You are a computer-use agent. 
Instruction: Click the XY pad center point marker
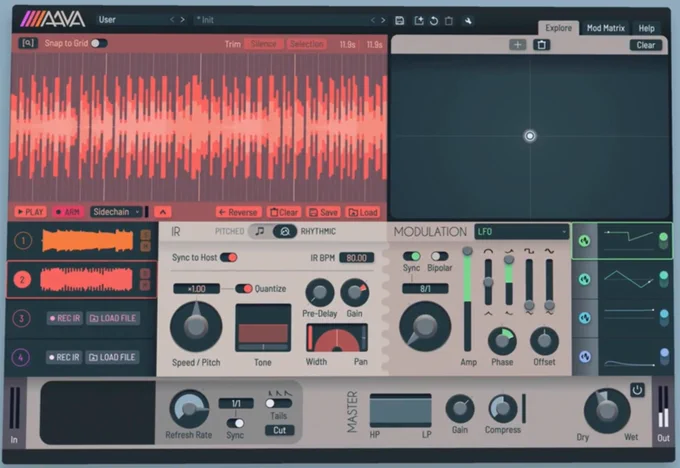coord(530,136)
